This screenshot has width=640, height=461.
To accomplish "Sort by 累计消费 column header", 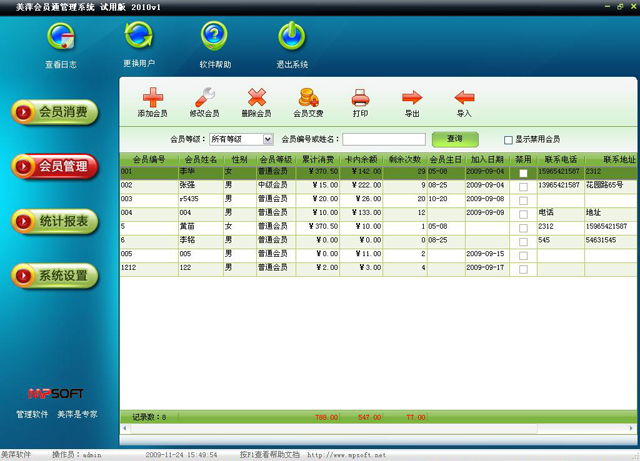I will tap(317, 159).
